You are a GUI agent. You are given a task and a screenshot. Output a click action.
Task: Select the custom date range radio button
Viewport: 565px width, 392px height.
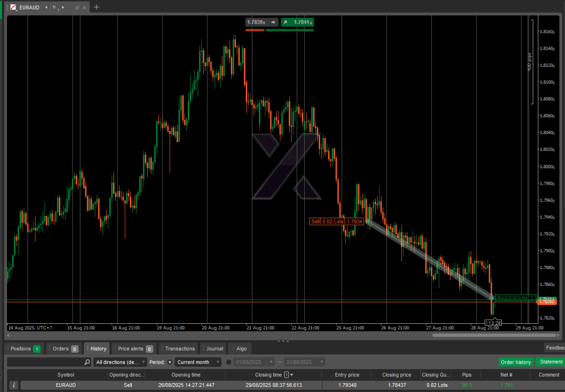point(229,362)
